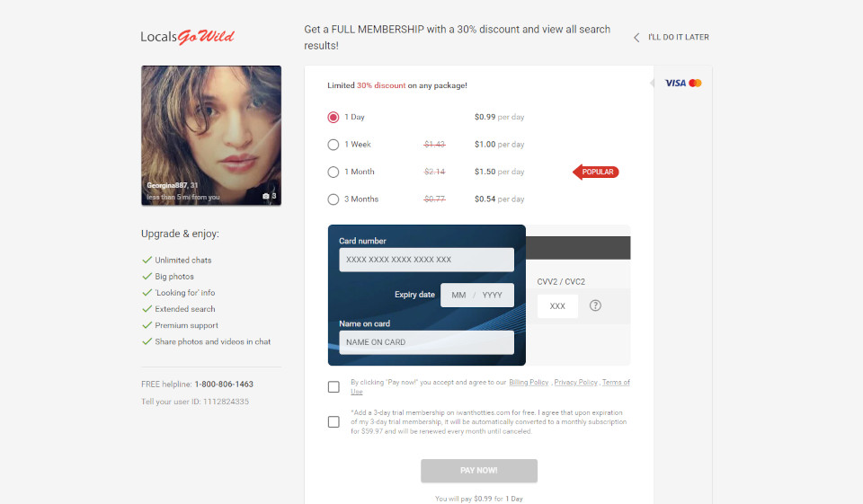The width and height of the screenshot is (863, 504).
Task: Click the expiry month MM field
Action: point(458,295)
